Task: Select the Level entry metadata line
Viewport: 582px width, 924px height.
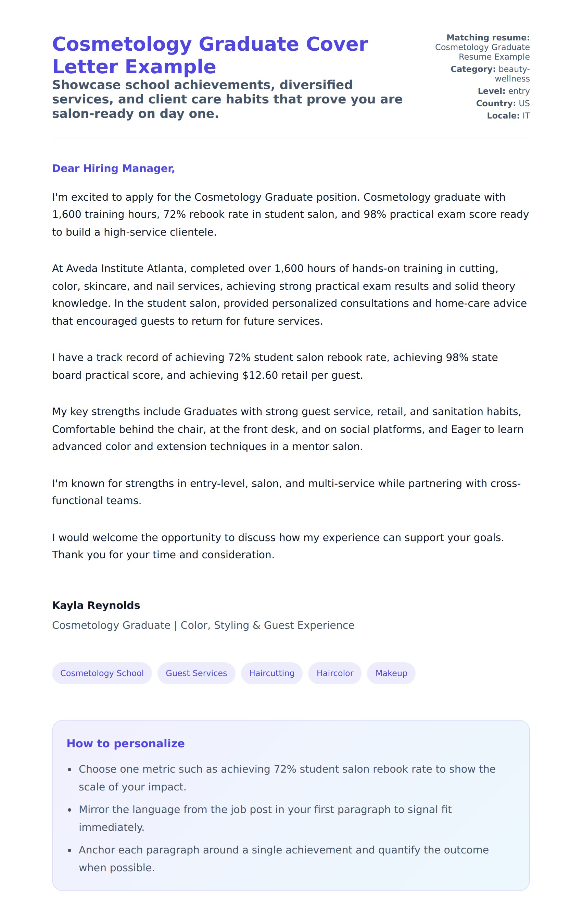Action: (x=503, y=91)
